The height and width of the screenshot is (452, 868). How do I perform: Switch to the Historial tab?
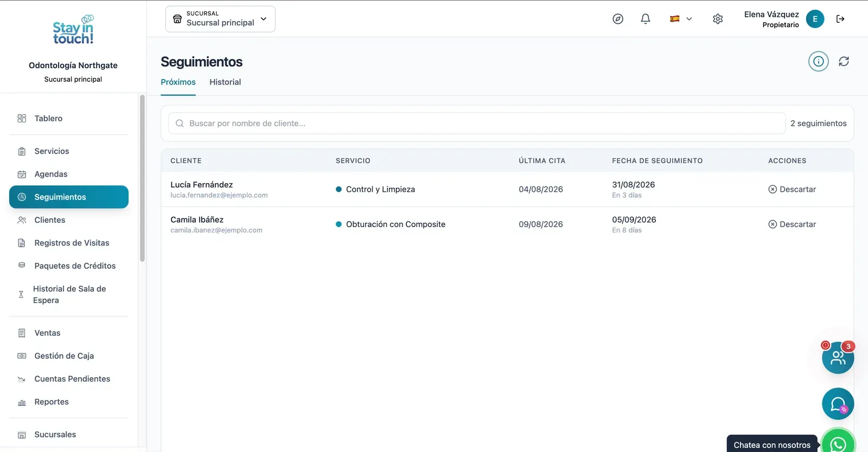pos(225,82)
